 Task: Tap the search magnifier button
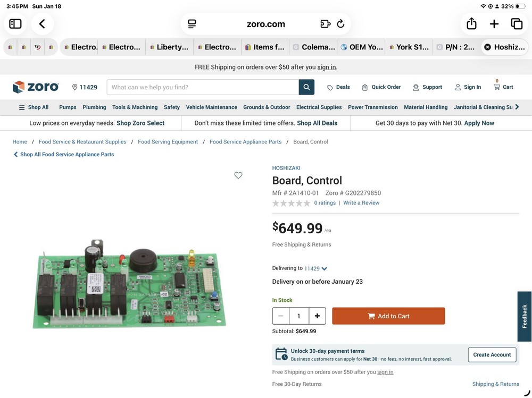click(x=305, y=87)
